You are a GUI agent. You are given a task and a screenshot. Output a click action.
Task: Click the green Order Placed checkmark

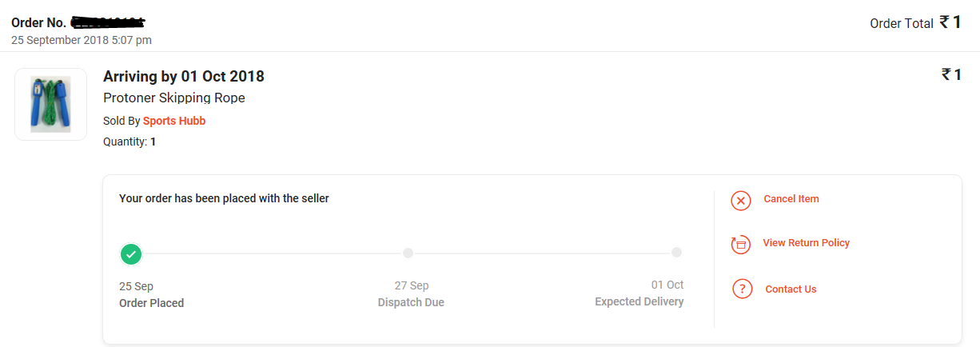click(x=132, y=254)
